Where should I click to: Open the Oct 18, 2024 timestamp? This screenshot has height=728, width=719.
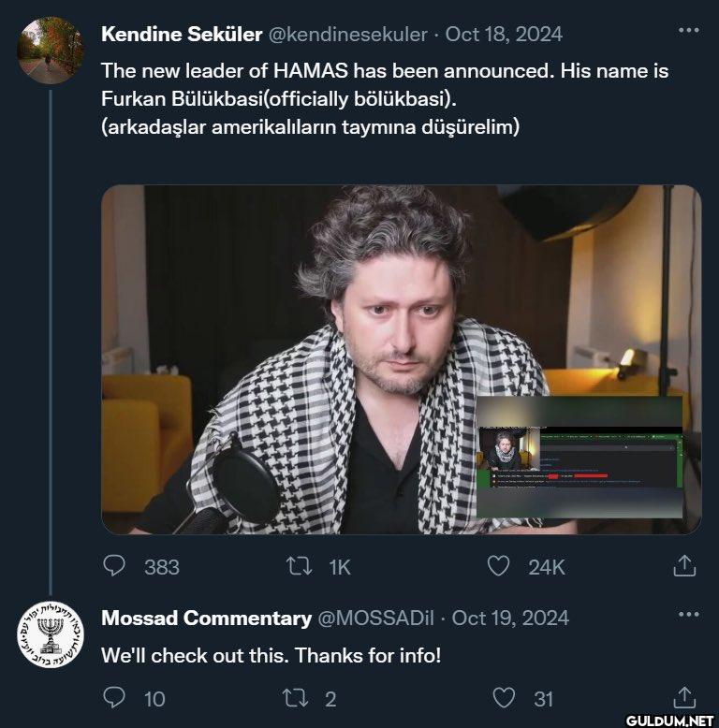tap(504, 35)
